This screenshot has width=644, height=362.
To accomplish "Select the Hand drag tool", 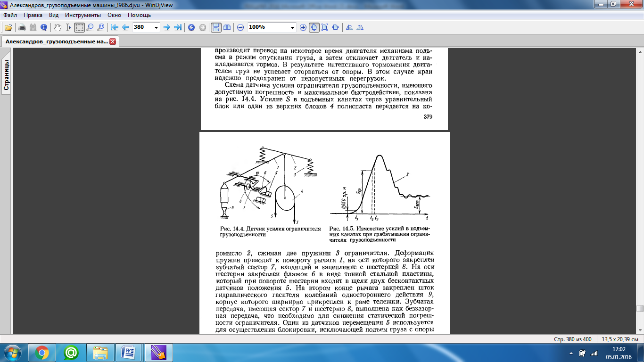I will click(x=58, y=27).
